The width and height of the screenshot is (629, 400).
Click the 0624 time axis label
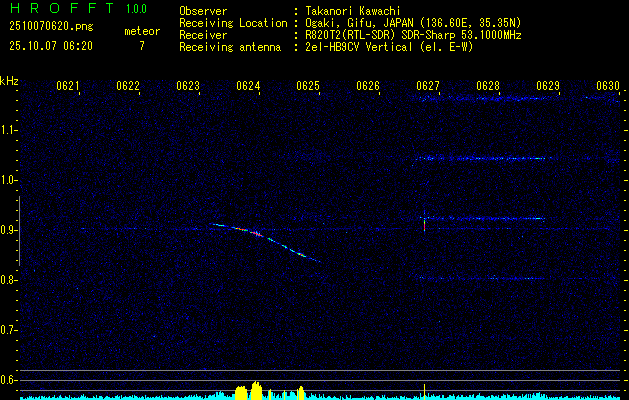point(248,86)
